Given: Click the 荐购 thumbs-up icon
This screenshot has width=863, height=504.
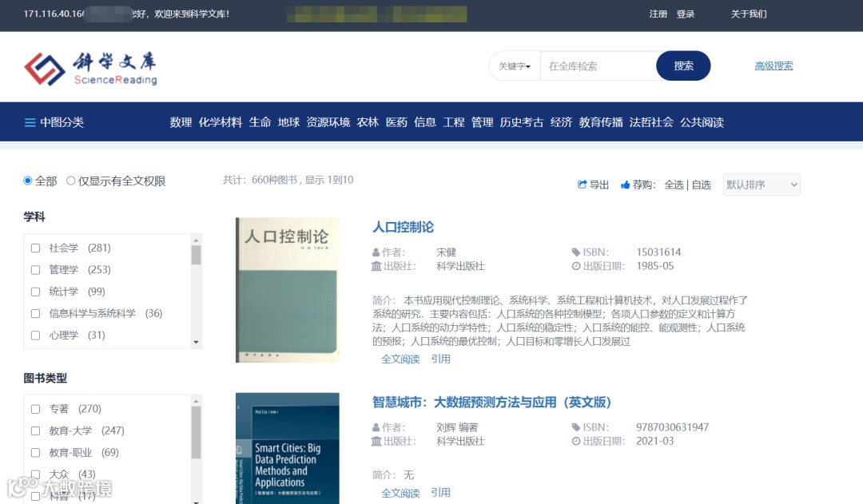Looking at the screenshot, I should coord(625,185).
